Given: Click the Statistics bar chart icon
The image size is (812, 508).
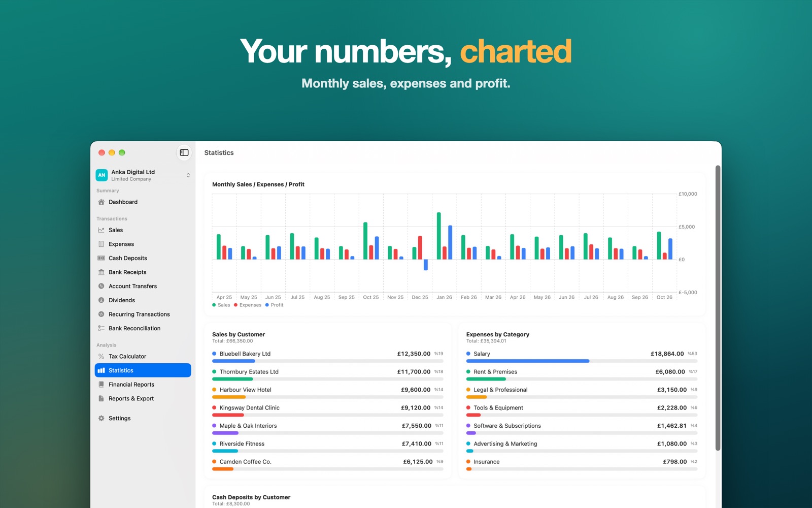Looking at the screenshot, I should point(101,370).
